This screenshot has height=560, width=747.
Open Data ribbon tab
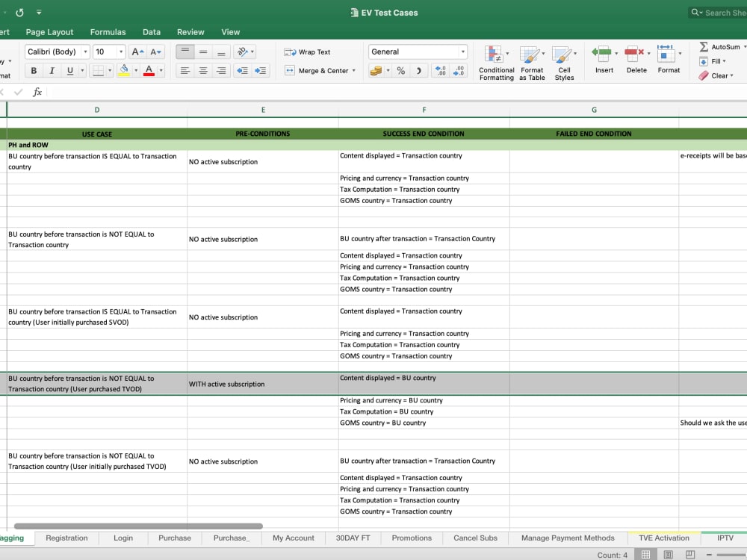click(x=152, y=32)
